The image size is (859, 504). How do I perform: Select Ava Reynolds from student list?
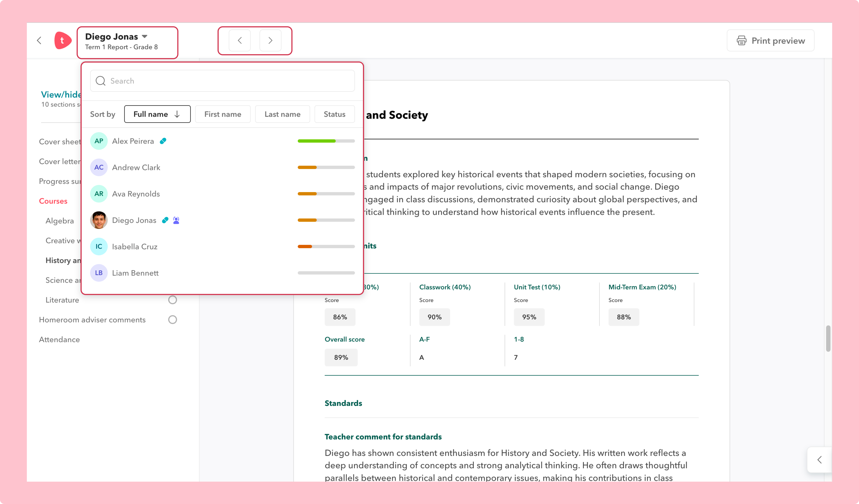click(x=222, y=194)
